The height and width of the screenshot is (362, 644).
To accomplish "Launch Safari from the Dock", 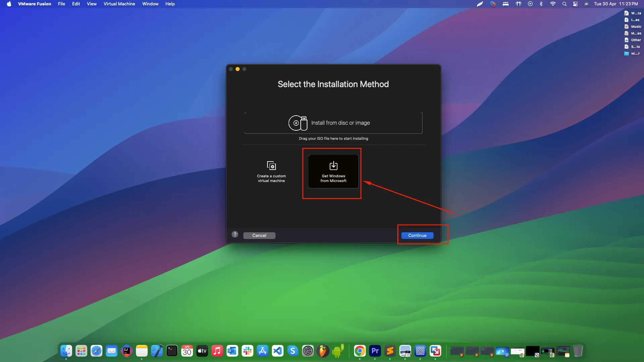I will [x=96, y=351].
